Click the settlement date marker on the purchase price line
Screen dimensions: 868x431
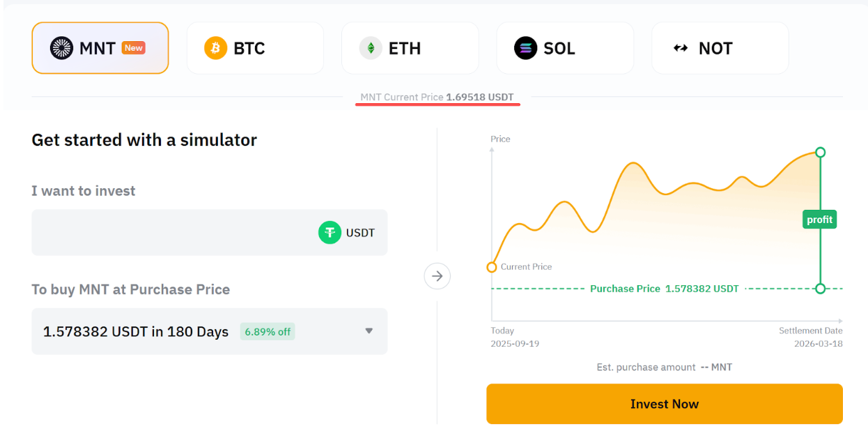820,288
